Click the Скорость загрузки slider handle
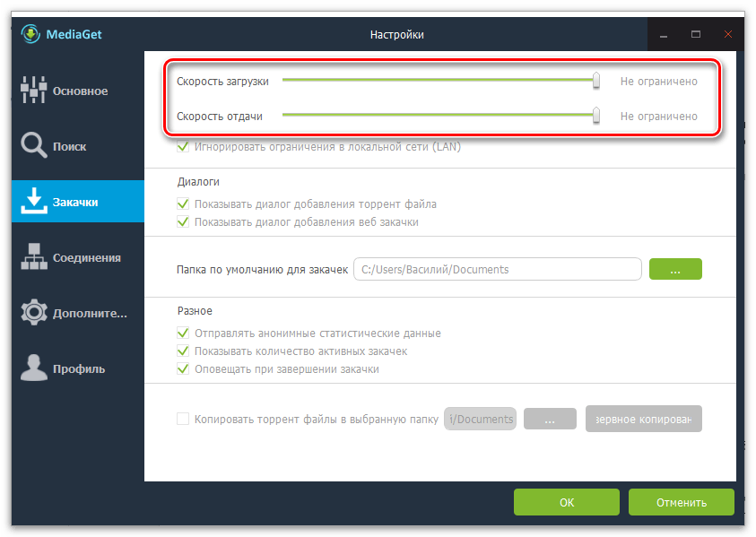 coord(596,81)
